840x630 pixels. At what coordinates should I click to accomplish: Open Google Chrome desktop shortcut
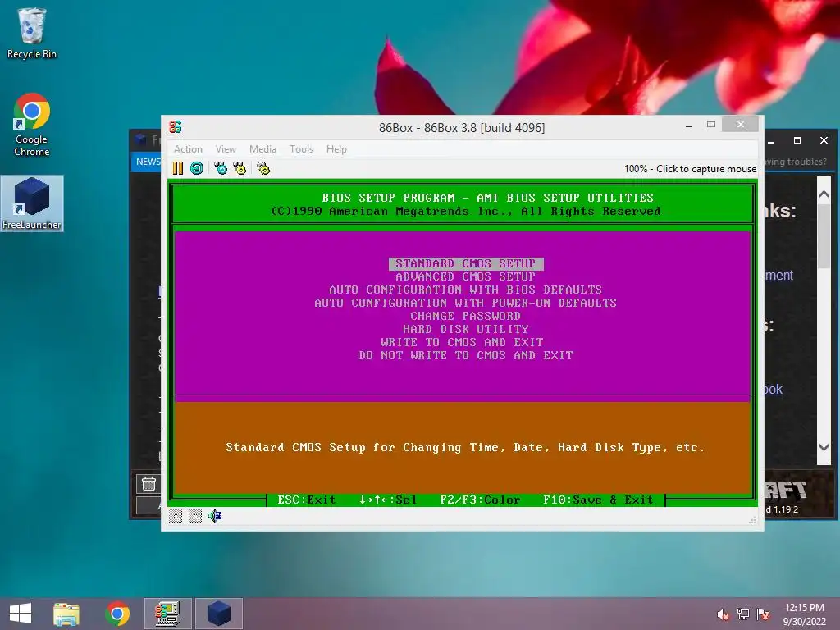(32, 126)
